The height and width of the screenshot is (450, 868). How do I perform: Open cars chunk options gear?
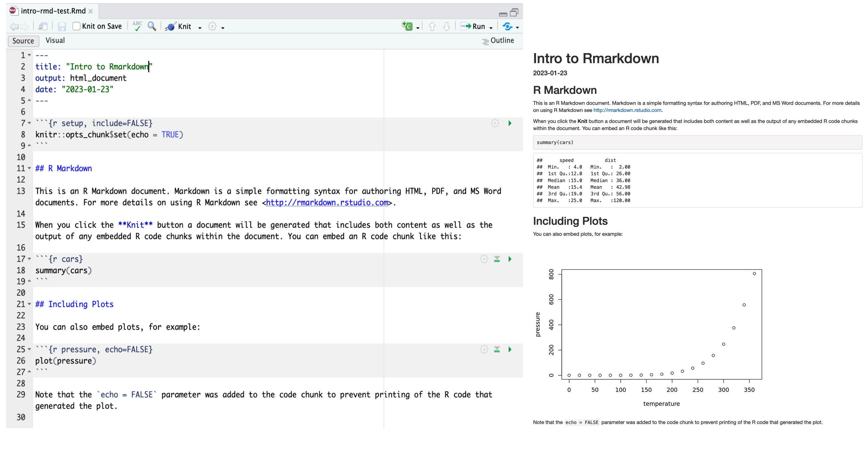pos(484,259)
